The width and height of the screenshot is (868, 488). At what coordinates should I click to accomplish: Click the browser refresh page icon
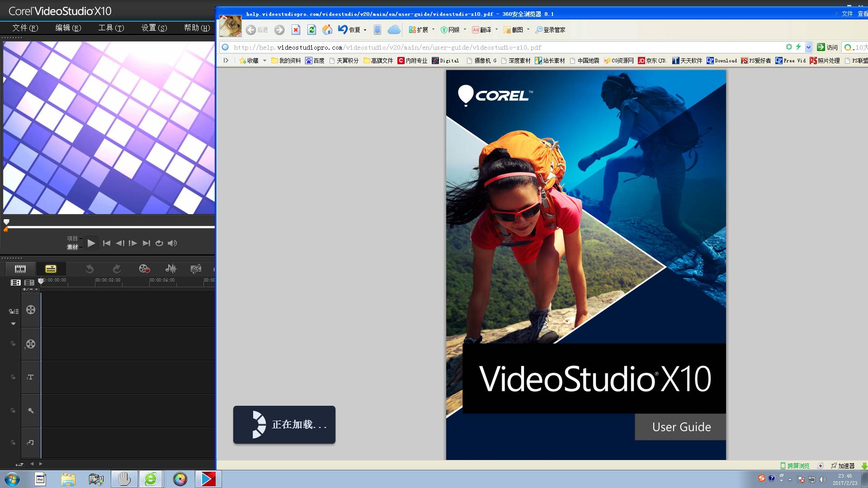[311, 30]
